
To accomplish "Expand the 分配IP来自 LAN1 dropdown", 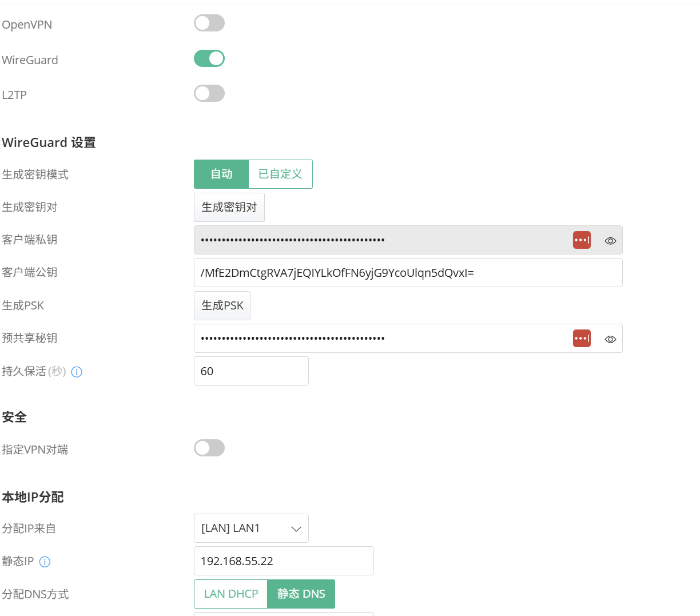I will pos(251,528).
